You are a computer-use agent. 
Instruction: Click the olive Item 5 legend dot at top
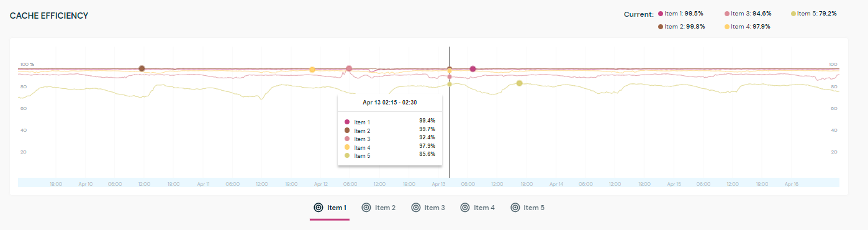(793, 14)
